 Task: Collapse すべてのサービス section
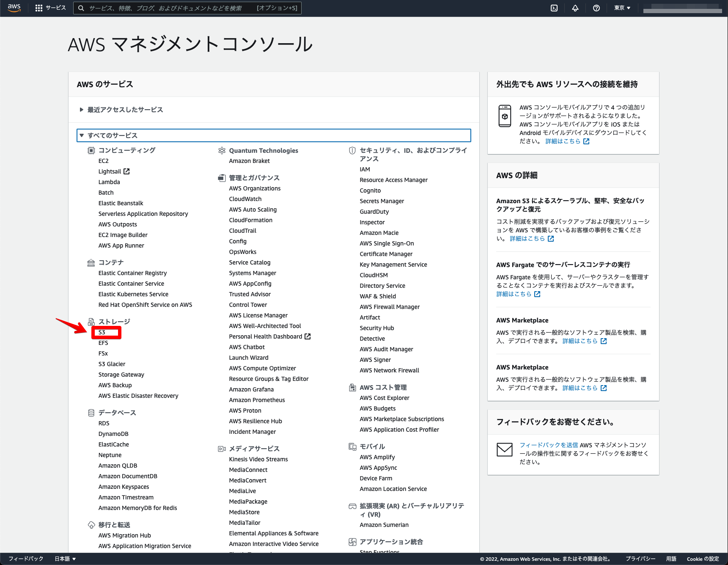[274, 135]
